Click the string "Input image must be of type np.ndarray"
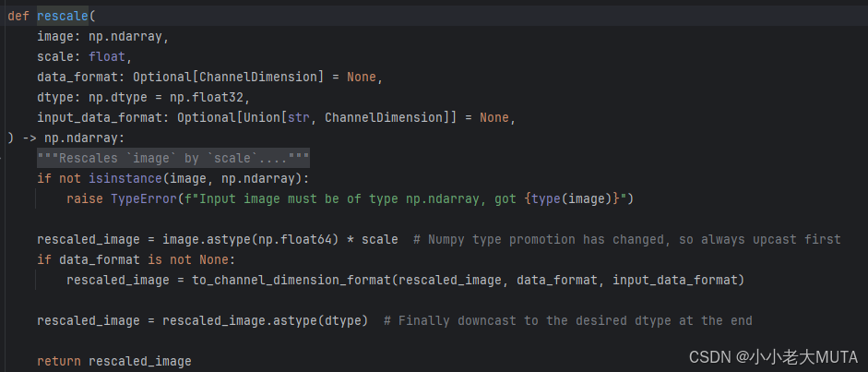 tap(339, 198)
